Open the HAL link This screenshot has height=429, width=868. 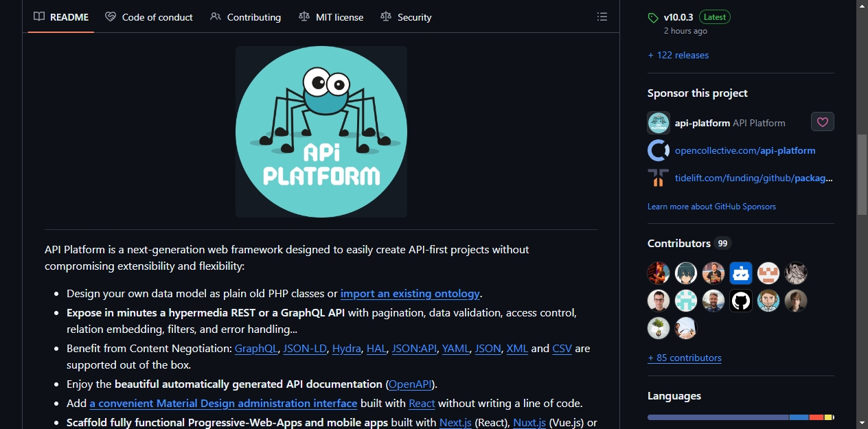pyautogui.click(x=376, y=348)
